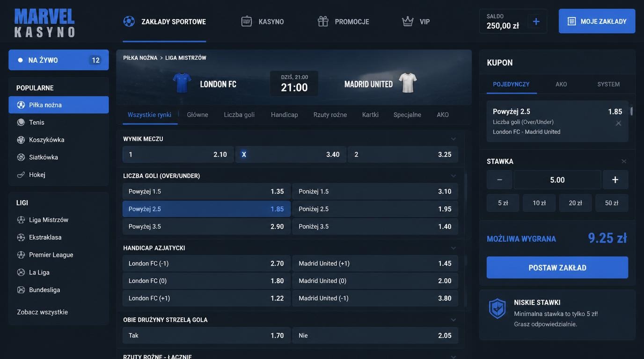644x359 pixels.
Task: Collapse the Handicap Azjatycki section
Action: coord(453,248)
